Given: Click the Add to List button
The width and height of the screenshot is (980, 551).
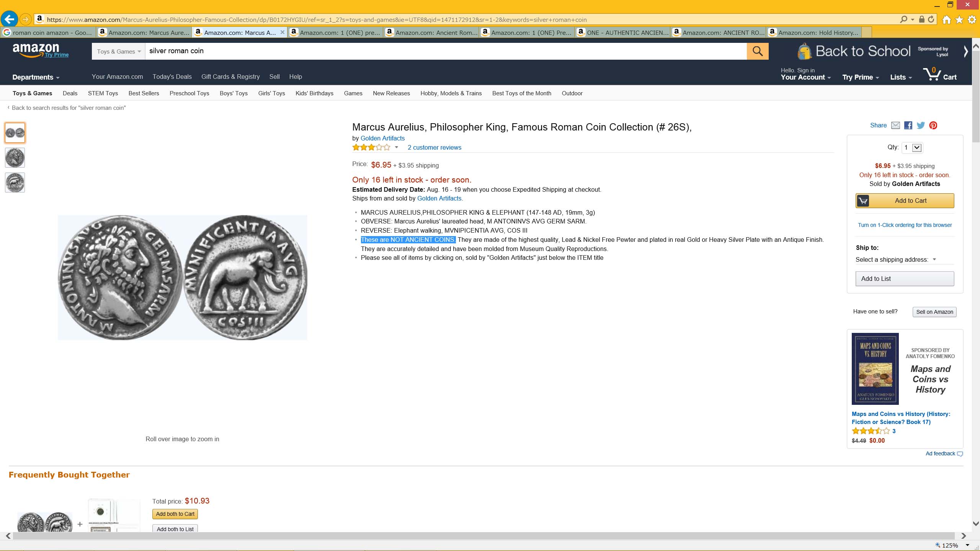Looking at the screenshot, I should tap(905, 279).
